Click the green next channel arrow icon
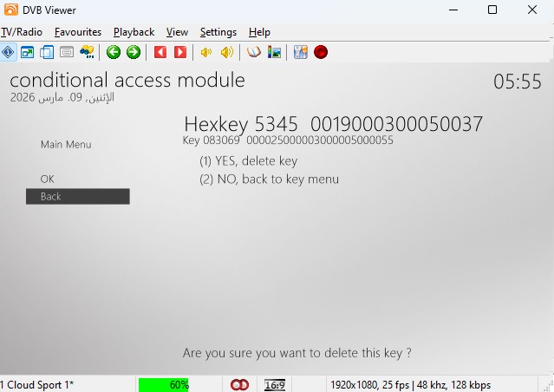 click(133, 52)
